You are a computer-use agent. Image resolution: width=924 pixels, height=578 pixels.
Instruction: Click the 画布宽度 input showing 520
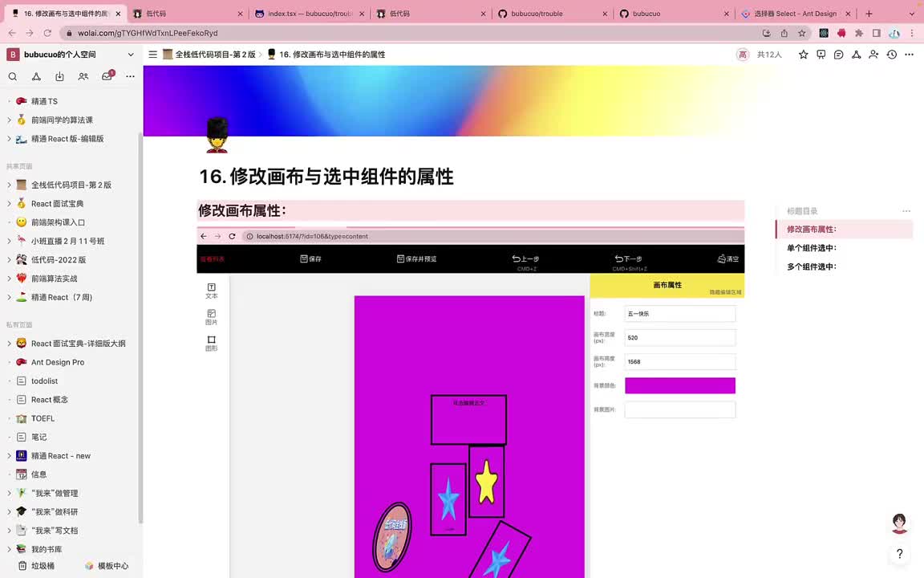point(680,337)
